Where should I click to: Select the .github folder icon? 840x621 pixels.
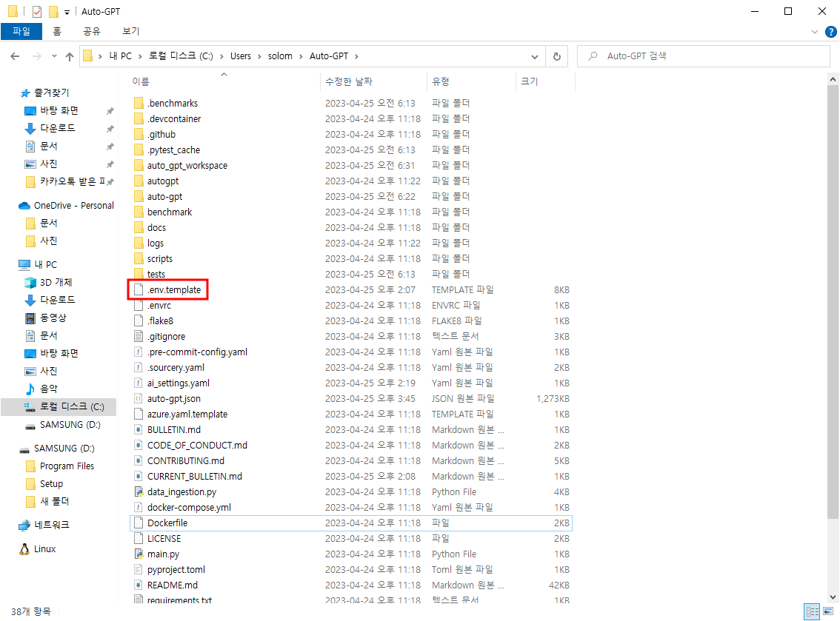click(x=139, y=134)
